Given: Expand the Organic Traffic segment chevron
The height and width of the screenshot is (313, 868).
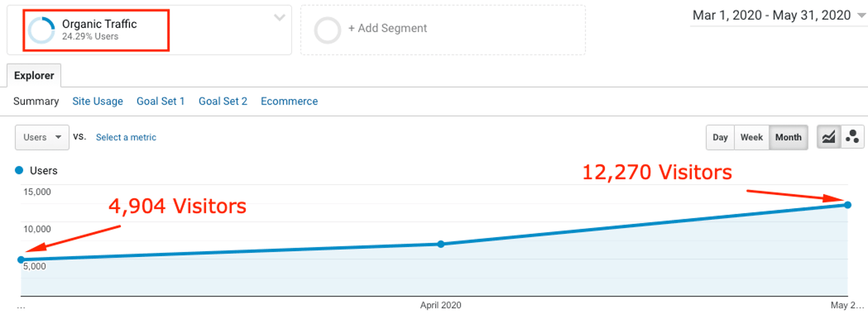Looking at the screenshot, I should (279, 18).
